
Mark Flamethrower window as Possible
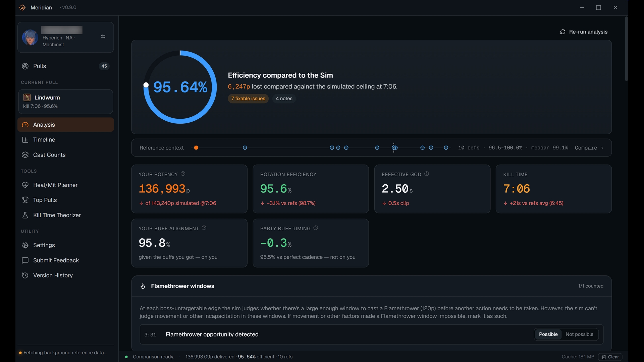tap(548, 335)
